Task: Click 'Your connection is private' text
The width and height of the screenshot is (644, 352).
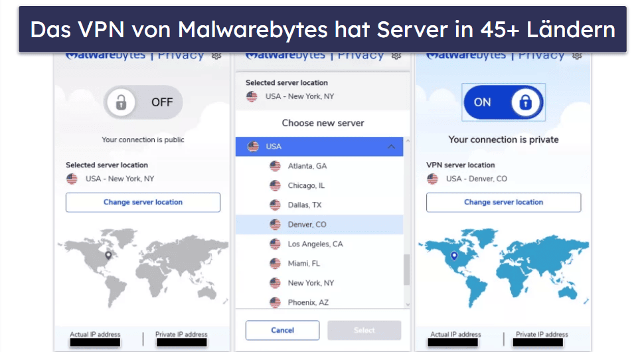Action: coord(503,139)
